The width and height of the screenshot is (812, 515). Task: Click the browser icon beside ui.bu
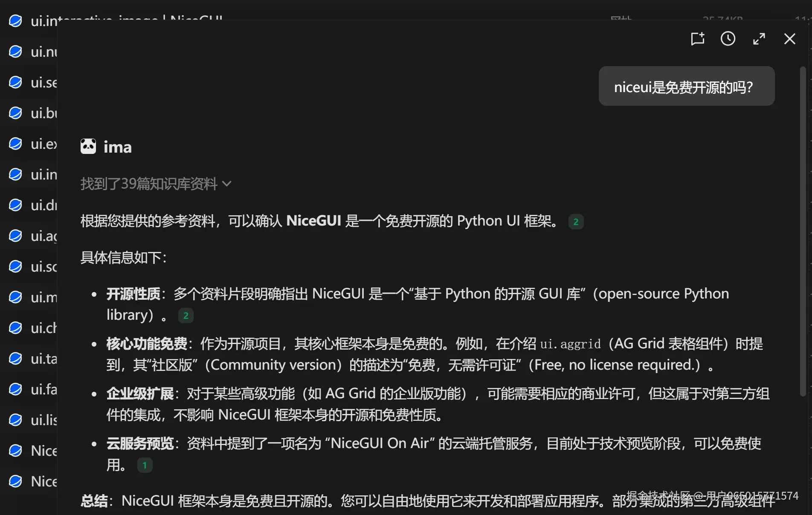tap(15, 113)
